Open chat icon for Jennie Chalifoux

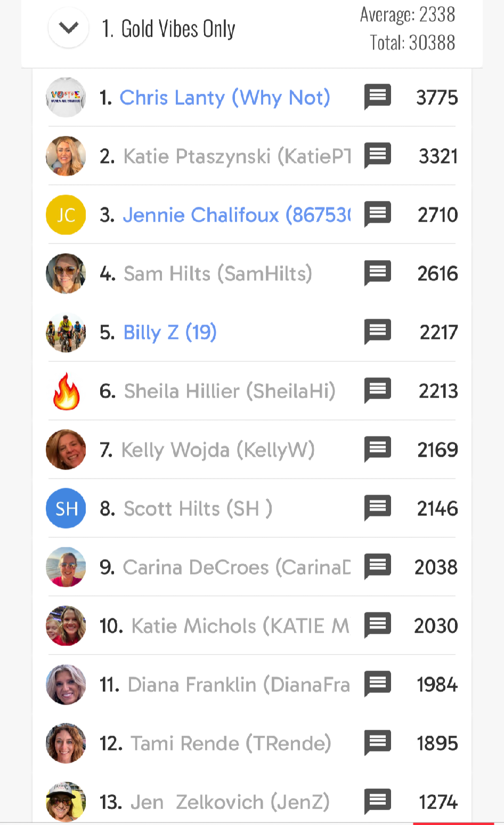[378, 214]
